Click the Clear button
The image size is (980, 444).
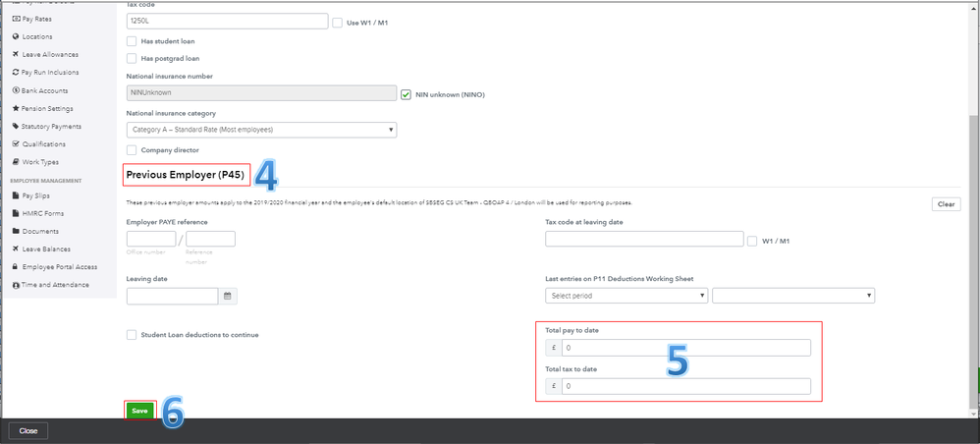tap(946, 204)
